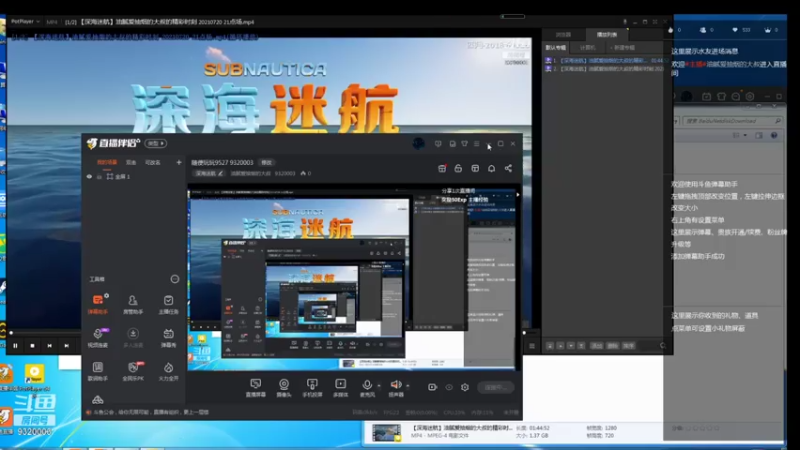Click the user avatar in the live companion title bar
Viewport: 800px width, 450px height.
point(418,144)
